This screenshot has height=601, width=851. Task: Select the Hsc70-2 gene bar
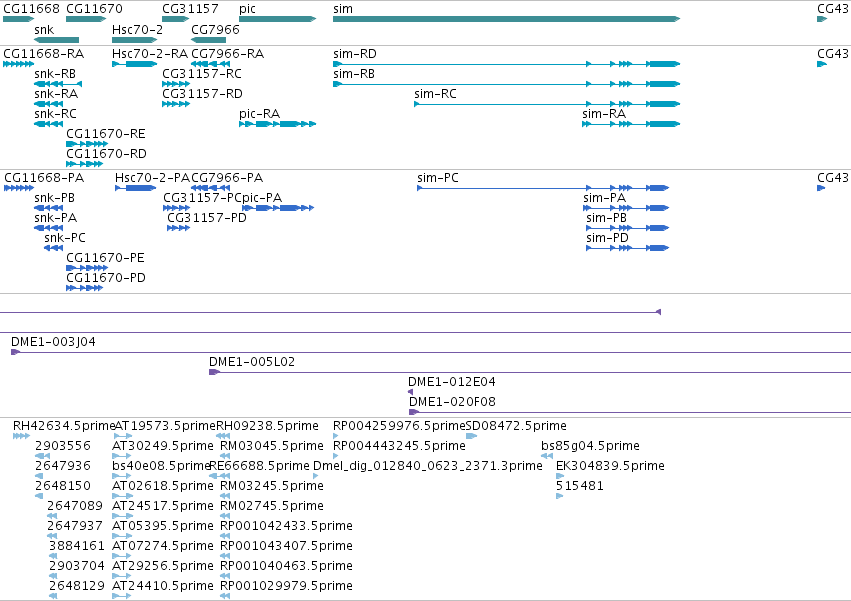tap(135, 40)
